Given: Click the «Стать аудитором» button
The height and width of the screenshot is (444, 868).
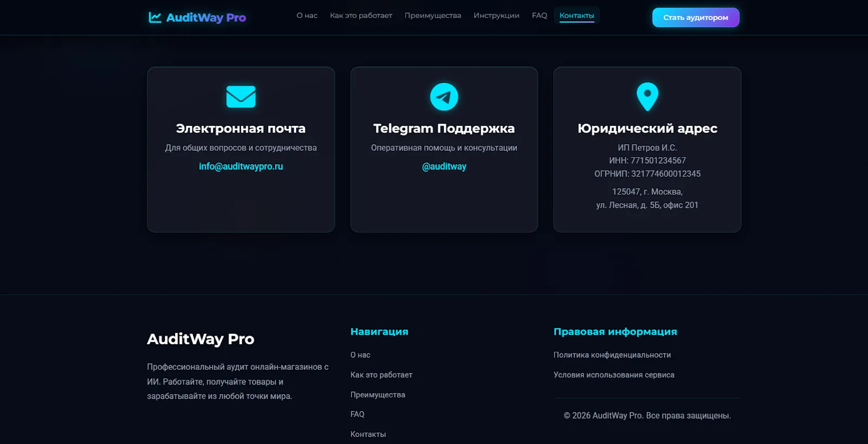Looking at the screenshot, I should point(695,17).
